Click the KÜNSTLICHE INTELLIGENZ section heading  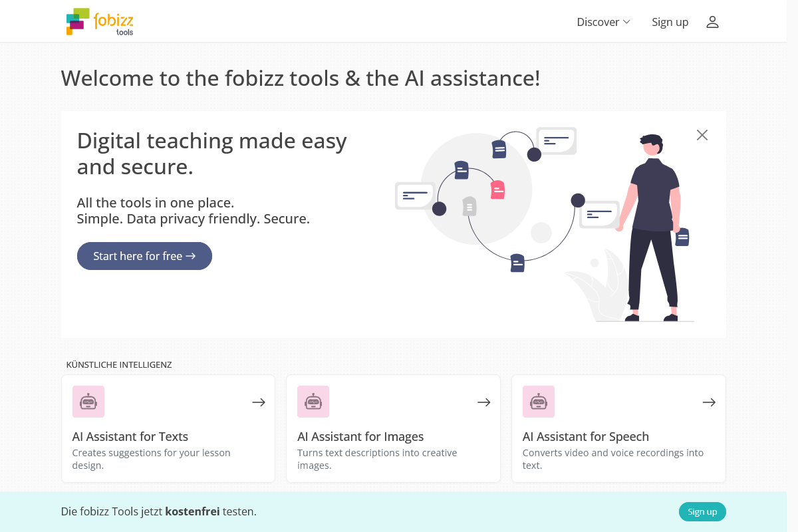(119, 364)
